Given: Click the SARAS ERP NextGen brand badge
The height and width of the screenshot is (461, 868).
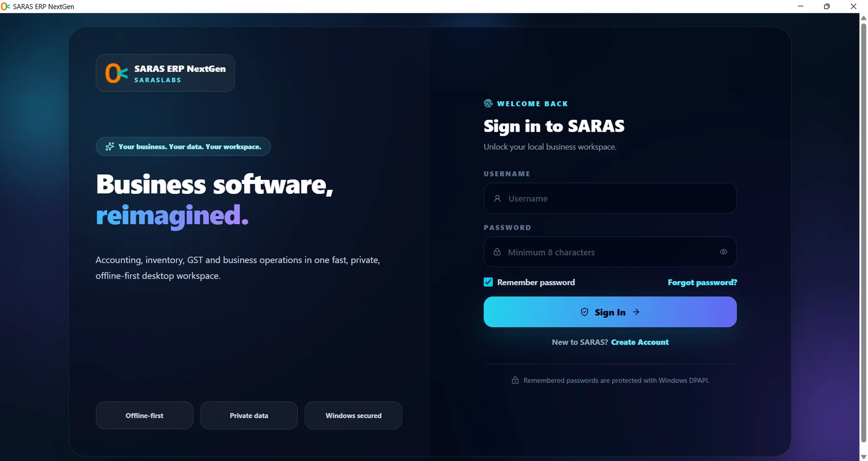Looking at the screenshot, I should click(x=165, y=73).
